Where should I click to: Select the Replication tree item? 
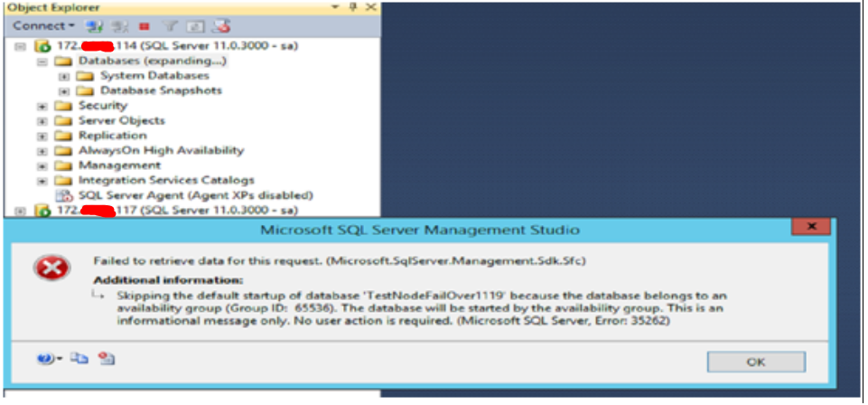[x=112, y=136]
